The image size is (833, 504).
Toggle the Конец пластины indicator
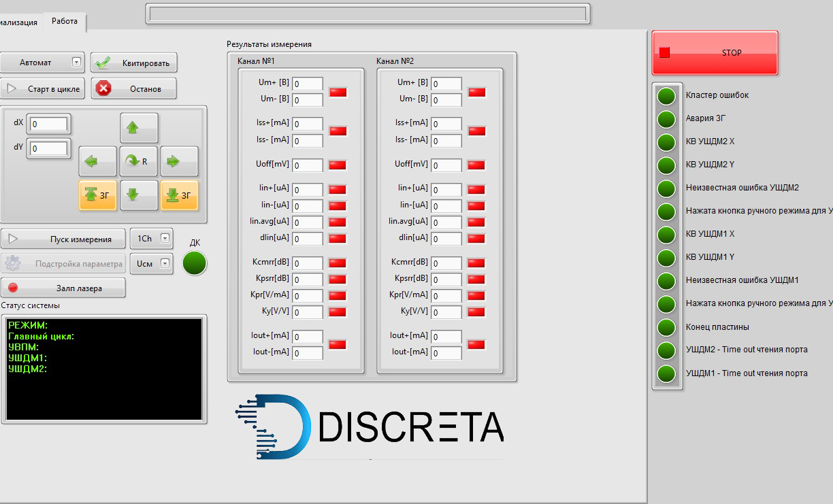(666, 327)
